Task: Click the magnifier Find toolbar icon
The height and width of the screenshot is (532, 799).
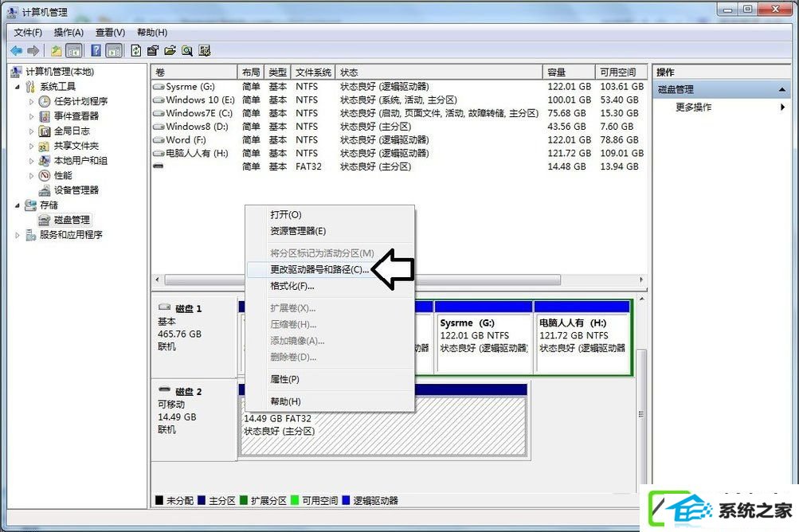Action: (187, 50)
